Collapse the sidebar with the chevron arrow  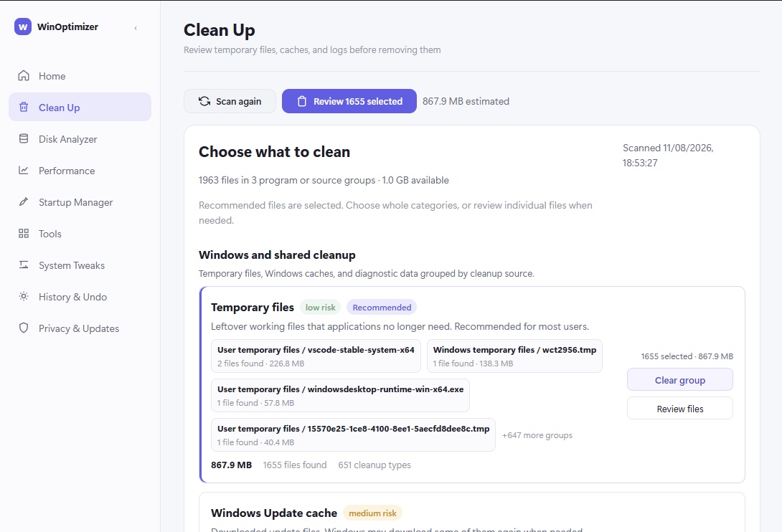pos(136,28)
